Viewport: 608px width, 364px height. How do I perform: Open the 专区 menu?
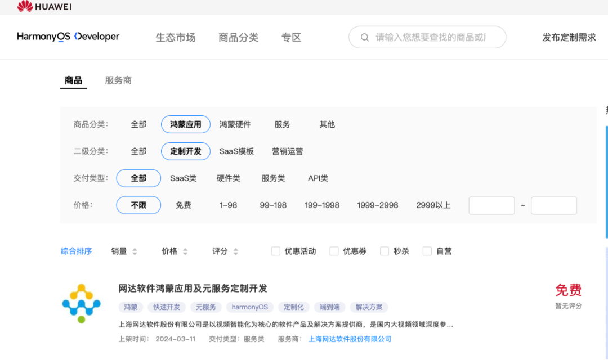coord(291,38)
